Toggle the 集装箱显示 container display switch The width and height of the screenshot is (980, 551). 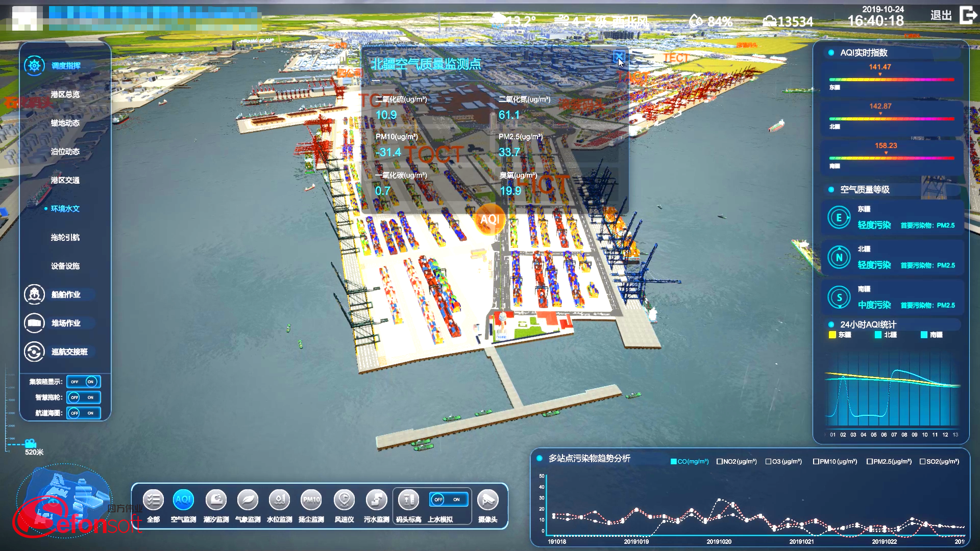pyautogui.click(x=83, y=382)
